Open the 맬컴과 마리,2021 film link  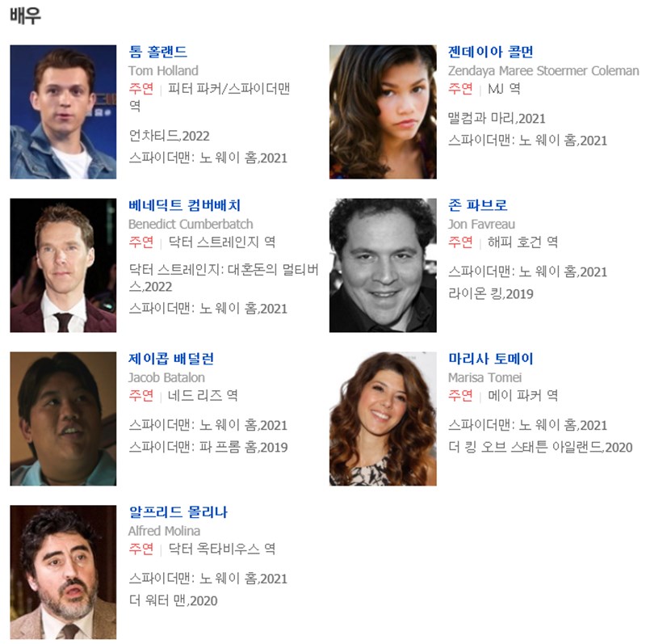click(497, 118)
